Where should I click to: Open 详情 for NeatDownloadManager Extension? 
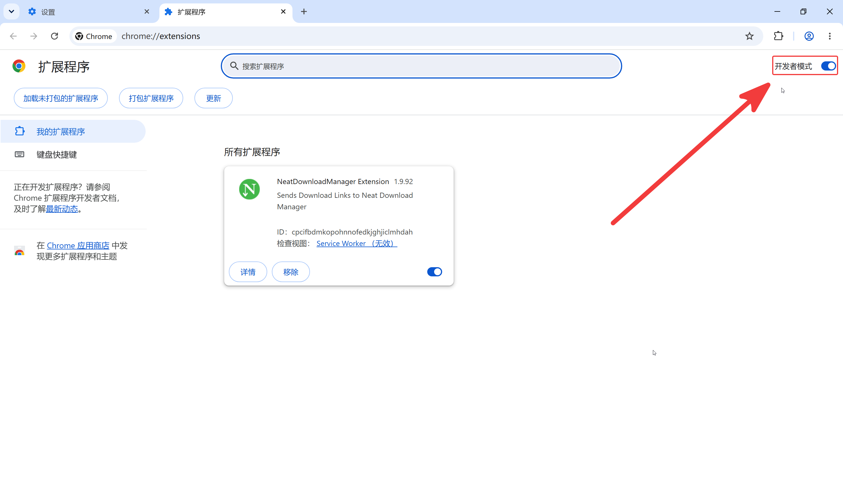248,272
